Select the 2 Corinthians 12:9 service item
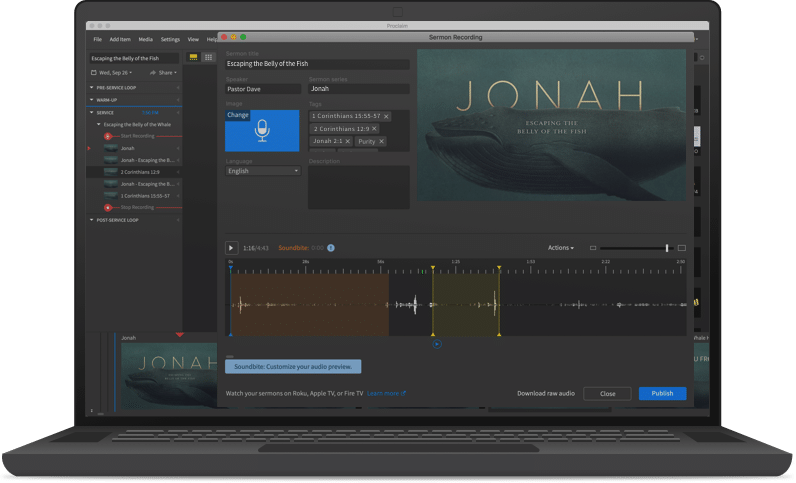The image size is (796, 483). point(135,172)
